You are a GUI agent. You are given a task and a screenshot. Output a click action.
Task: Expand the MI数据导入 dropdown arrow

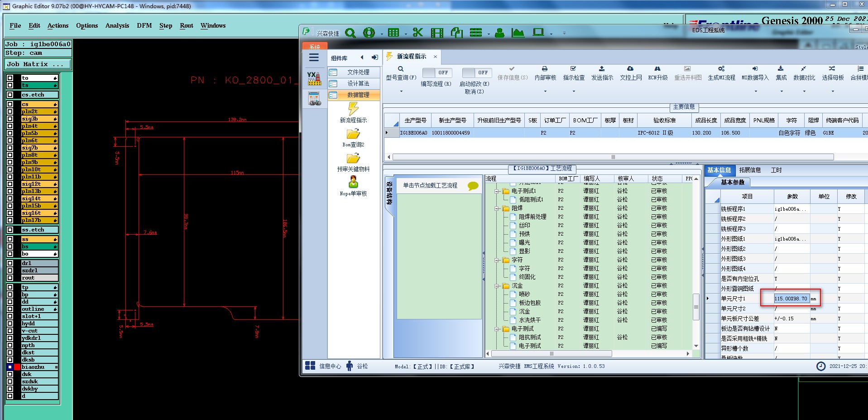coord(755,92)
